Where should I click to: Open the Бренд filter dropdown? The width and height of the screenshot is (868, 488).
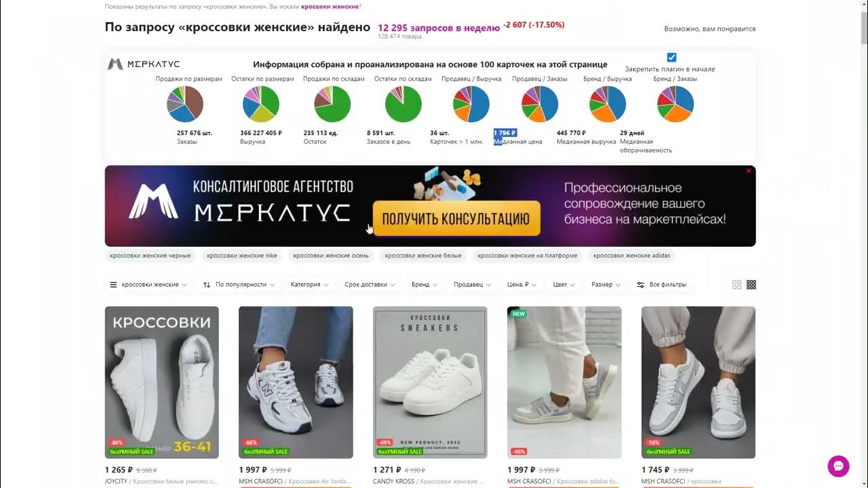coord(425,285)
